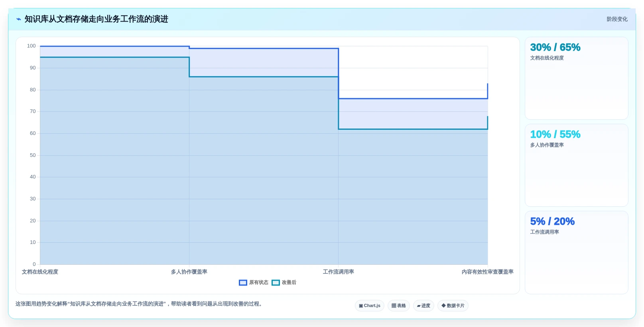This screenshot has height=327, width=644.
Task: Click y-axis tick value 50
Action: (33, 155)
